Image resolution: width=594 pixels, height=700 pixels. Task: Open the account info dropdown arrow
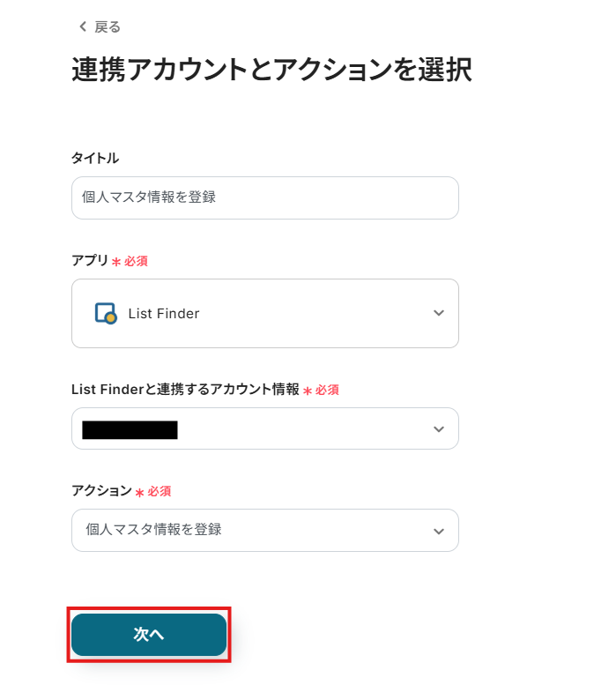[439, 429]
